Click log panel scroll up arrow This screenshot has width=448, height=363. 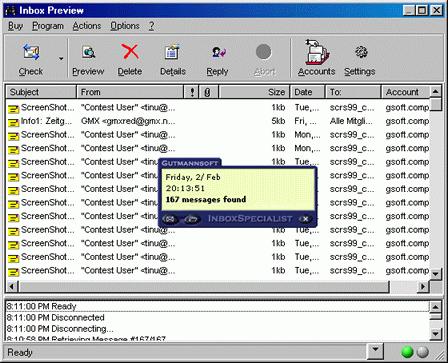click(436, 306)
